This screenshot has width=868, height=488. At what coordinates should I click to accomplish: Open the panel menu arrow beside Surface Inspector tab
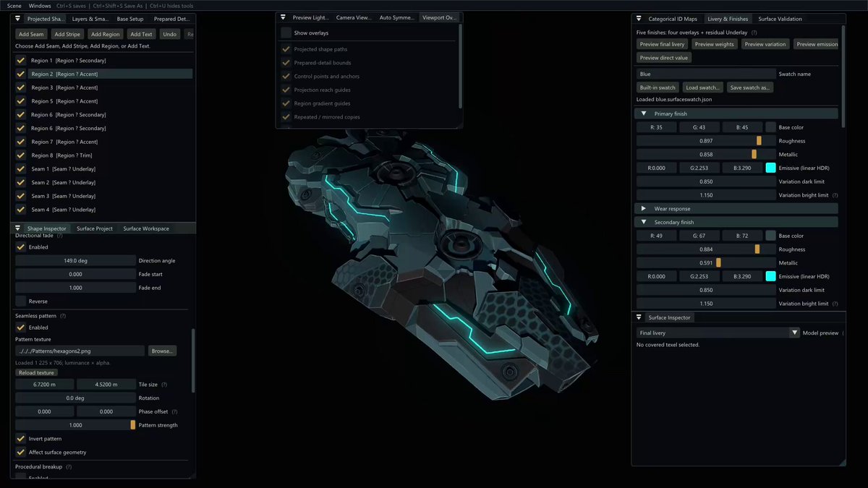[639, 317]
